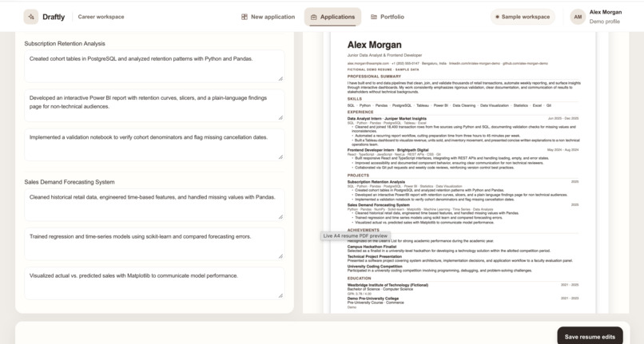This screenshot has height=344, width=644.
Task: Click the EXPERIENCE heading in preview
Action: (x=360, y=112)
